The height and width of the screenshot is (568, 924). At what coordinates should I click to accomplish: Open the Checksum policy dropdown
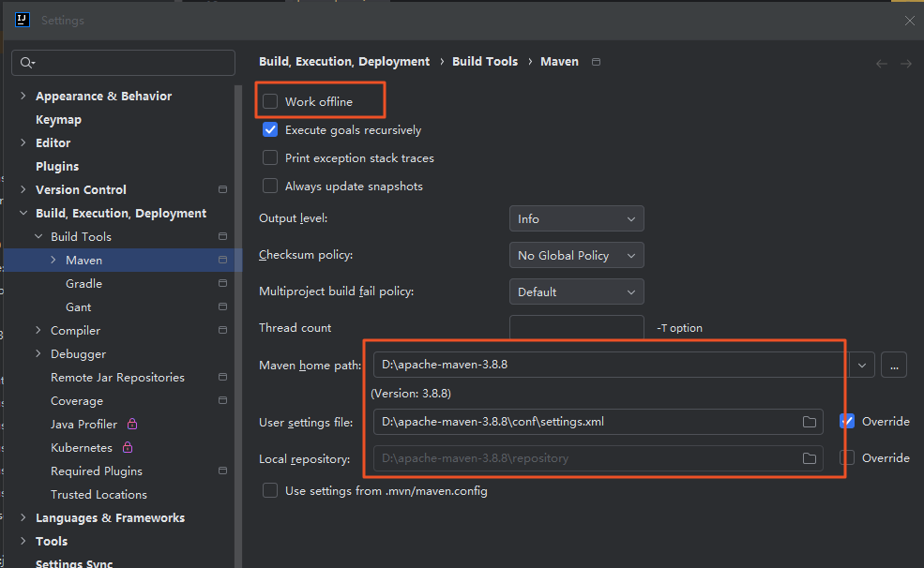click(576, 256)
